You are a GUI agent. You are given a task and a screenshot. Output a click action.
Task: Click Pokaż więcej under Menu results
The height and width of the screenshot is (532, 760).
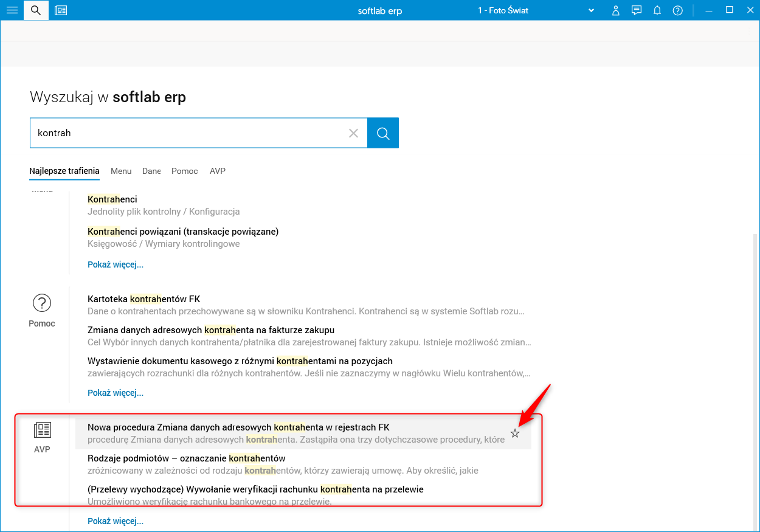point(116,264)
